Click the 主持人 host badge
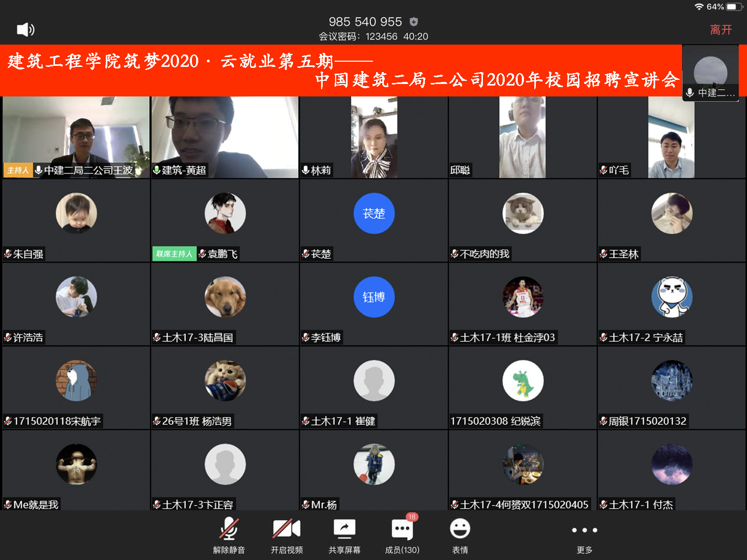Viewport: 747px width, 560px height. (x=18, y=170)
